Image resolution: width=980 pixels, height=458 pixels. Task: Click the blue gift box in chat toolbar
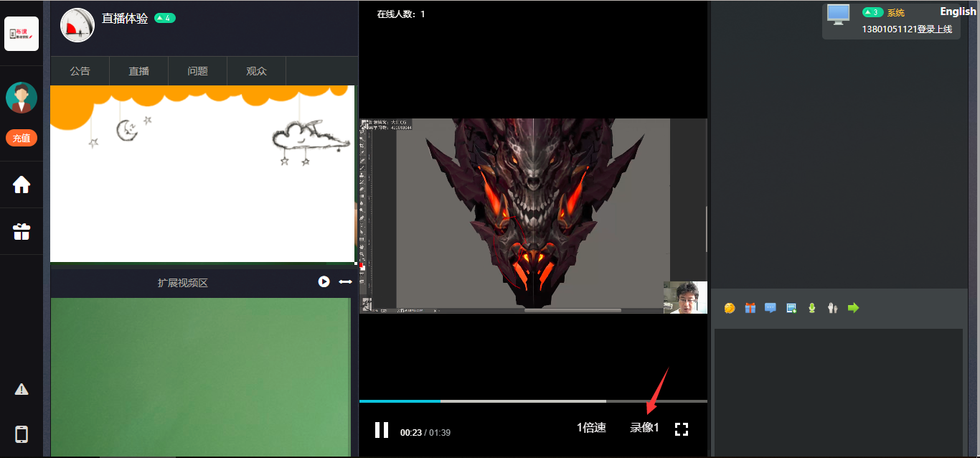tap(750, 308)
